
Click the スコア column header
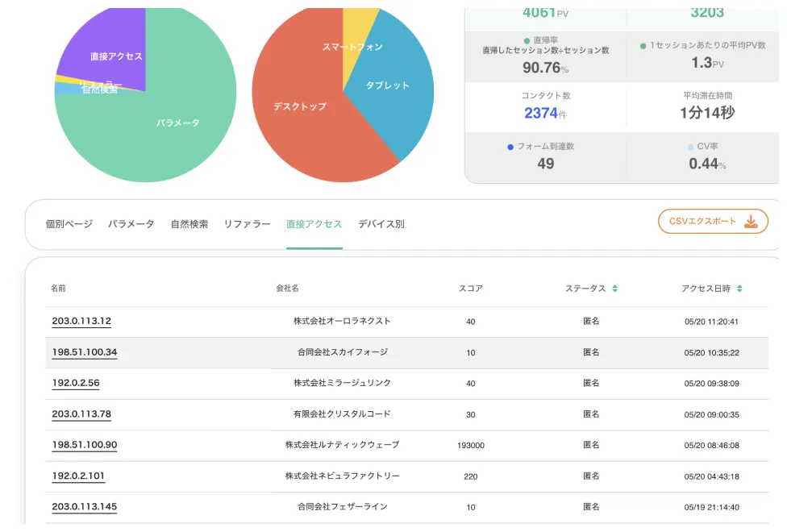click(471, 289)
